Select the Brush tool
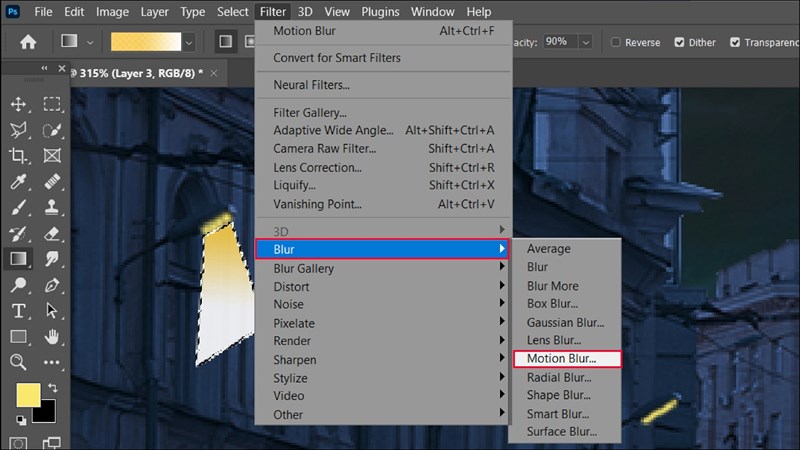The width and height of the screenshot is (800, 450). (x=18, y=207)
